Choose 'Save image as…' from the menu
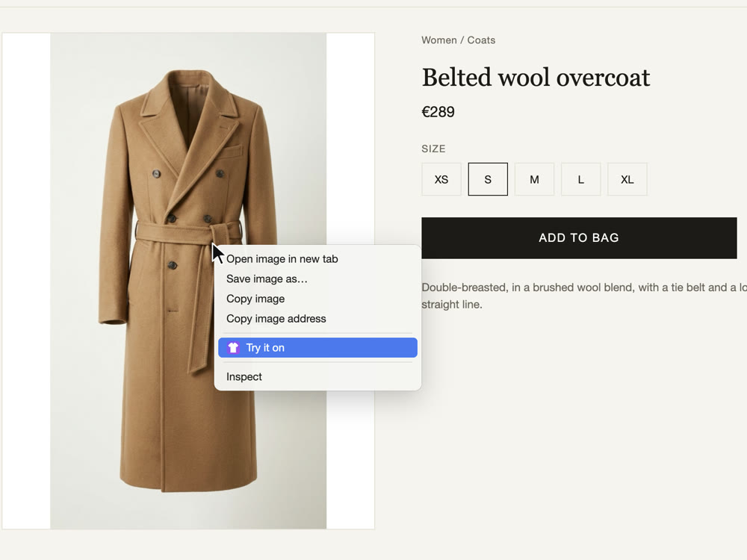747x560 pixels. click(317, 279)
